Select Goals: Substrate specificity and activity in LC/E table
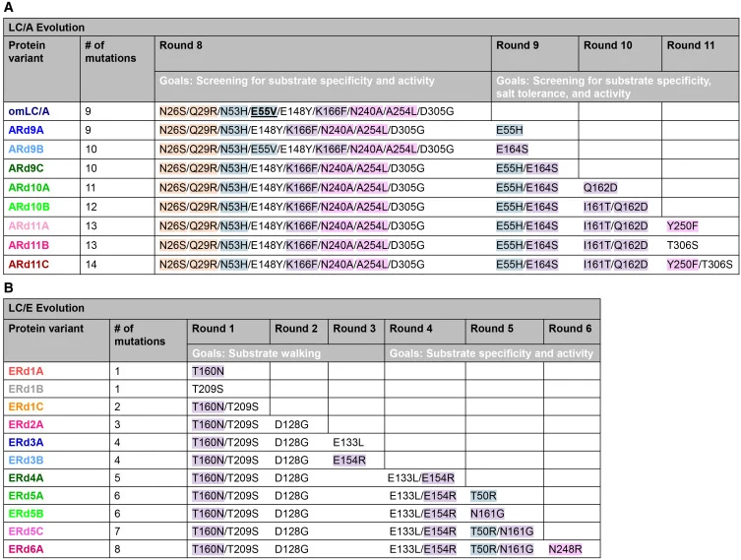 pyautogui.click(x=491, y=353)
